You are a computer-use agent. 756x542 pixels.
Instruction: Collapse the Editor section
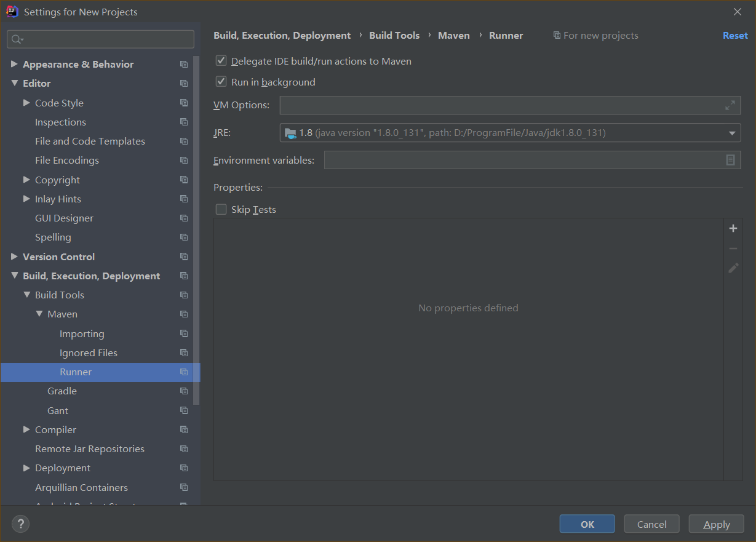[14, 83]
